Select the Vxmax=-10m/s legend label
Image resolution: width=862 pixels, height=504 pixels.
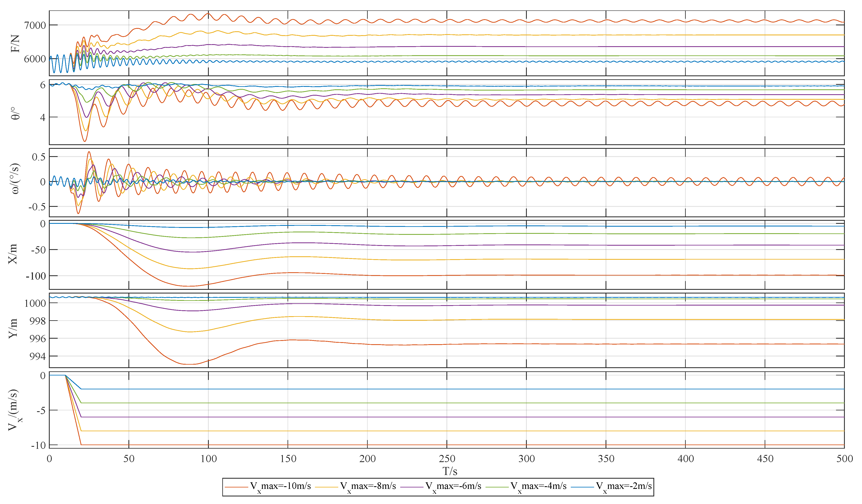click(x=281, y=487)
